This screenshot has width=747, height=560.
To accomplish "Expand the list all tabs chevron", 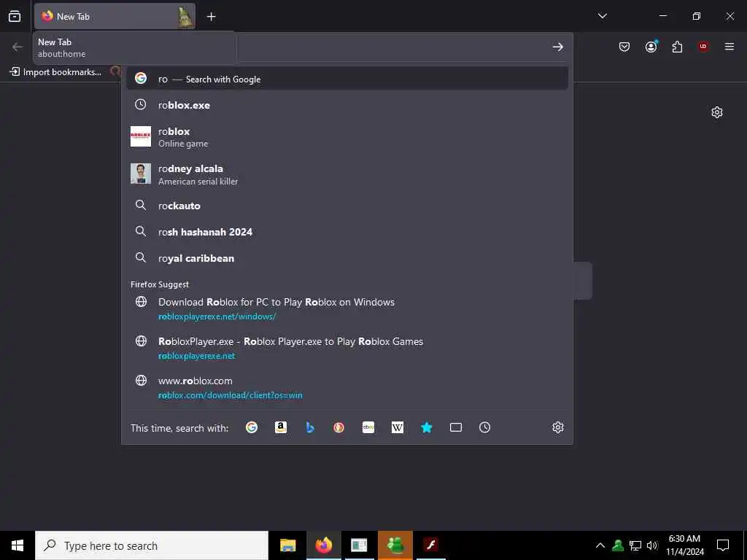I will coord(602,16).
